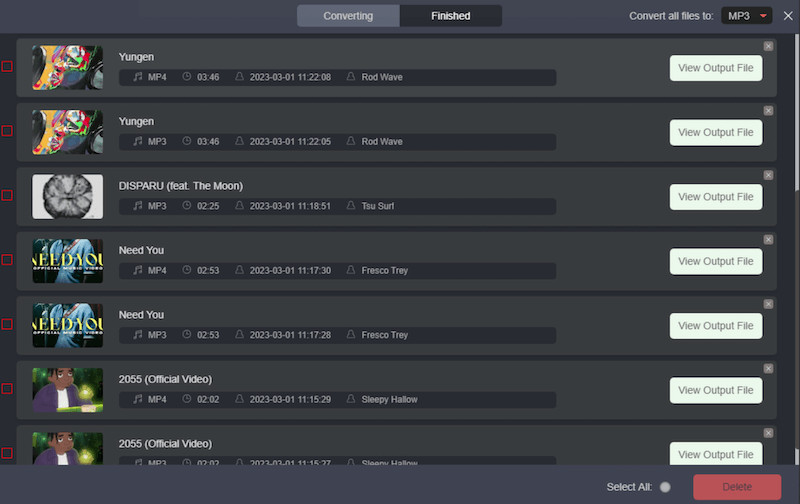
Task: Click the vertical scrollbar of the file list
Action: click(x=796, y=249)
